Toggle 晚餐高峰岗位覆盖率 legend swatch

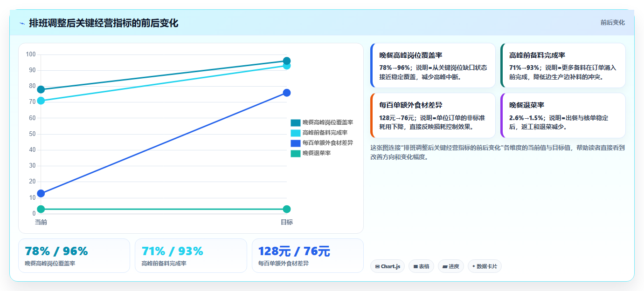click(x=295, y=122)
